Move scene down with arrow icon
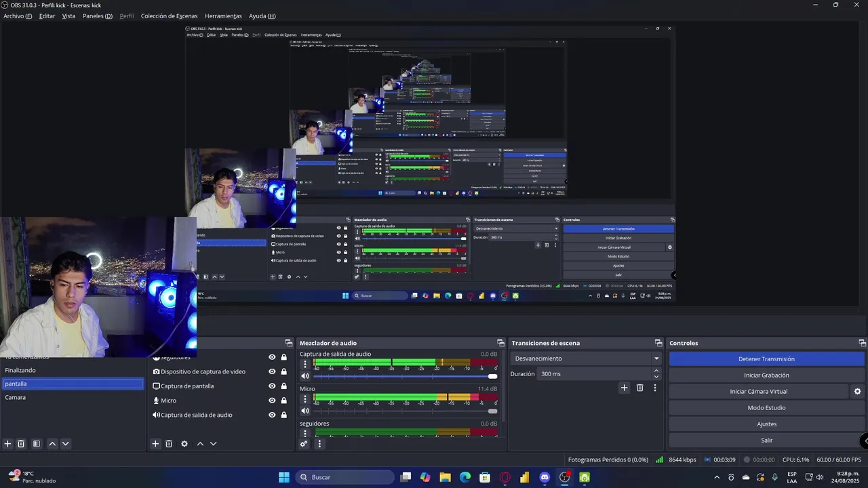Viewport: 868px width, 488px height. coord(65,444)
